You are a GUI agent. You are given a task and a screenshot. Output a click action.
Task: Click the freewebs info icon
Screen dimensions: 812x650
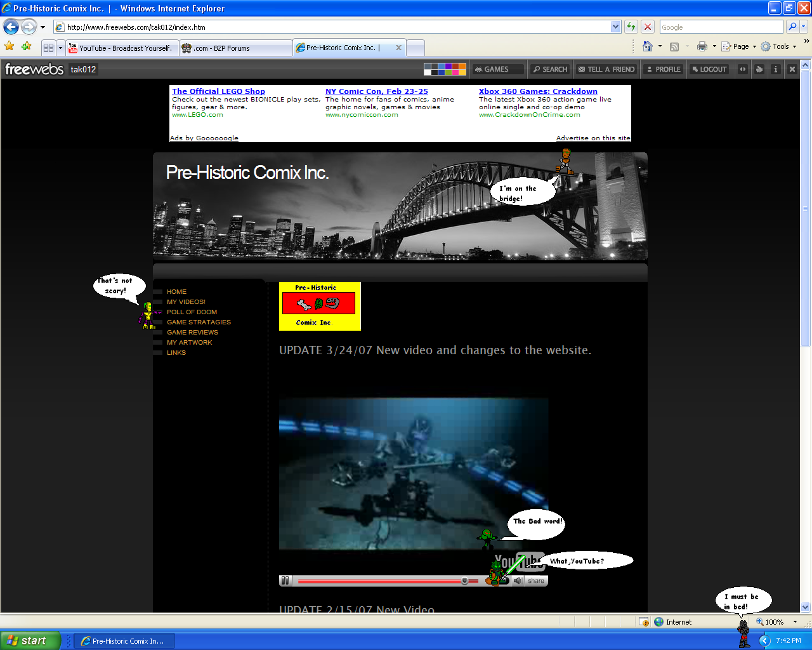pyautogui.click(x=775, y=69)
